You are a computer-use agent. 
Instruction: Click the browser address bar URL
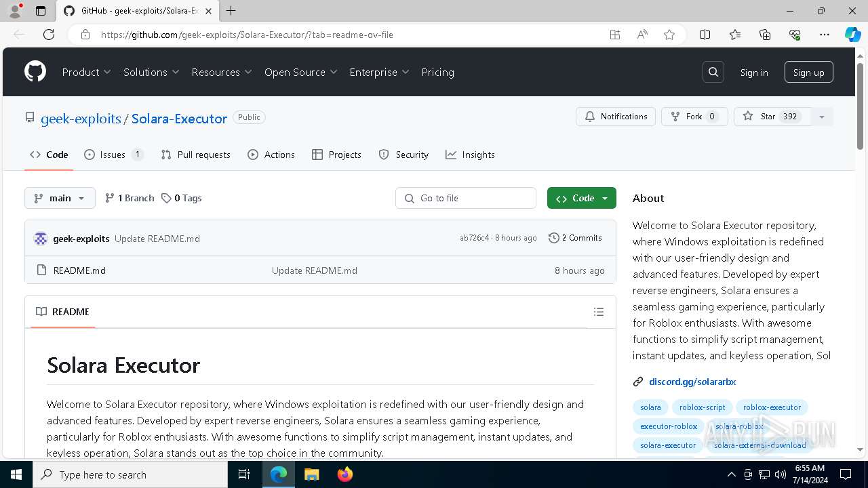click(x=247, y=35)
